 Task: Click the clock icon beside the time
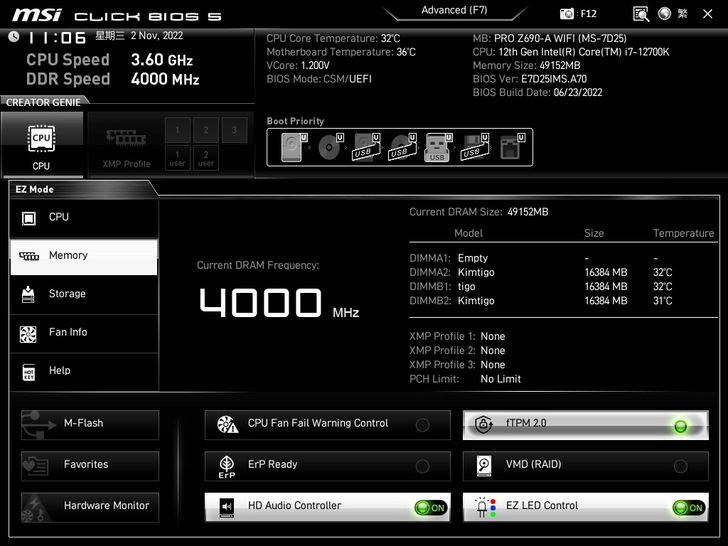[13, 37]
